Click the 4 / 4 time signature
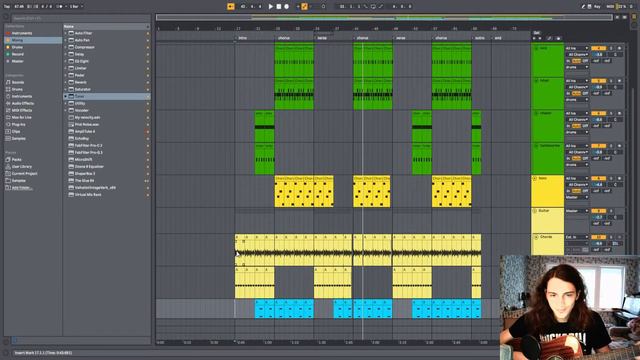The height and width of the screenshot is (360, 640). (47, 7)
